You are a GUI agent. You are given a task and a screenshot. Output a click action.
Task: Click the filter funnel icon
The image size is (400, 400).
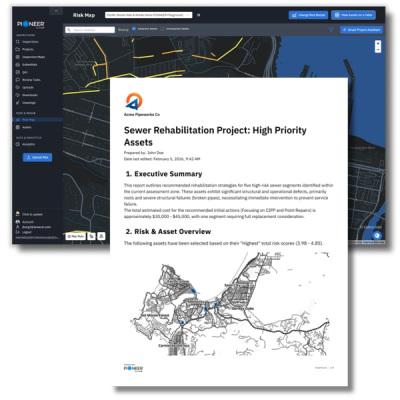[331, 30]
